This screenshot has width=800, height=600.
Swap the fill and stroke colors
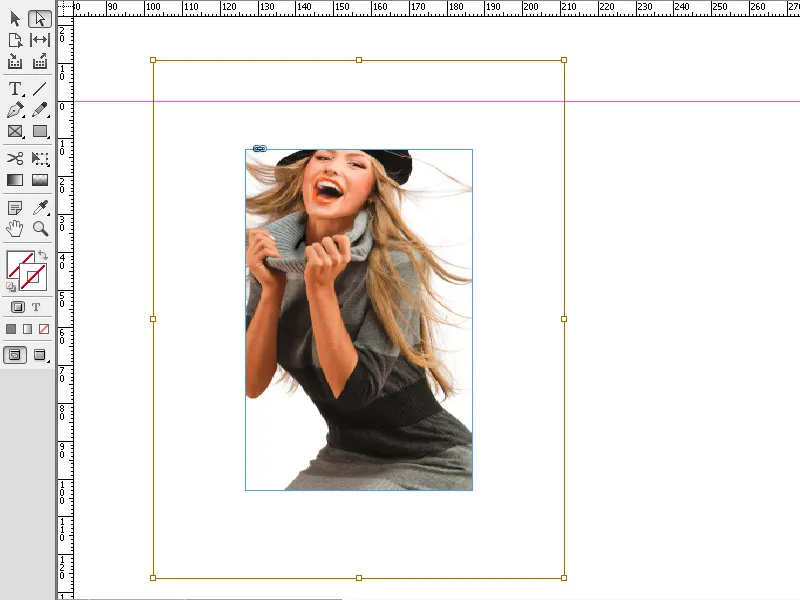[x=43, y=255]
